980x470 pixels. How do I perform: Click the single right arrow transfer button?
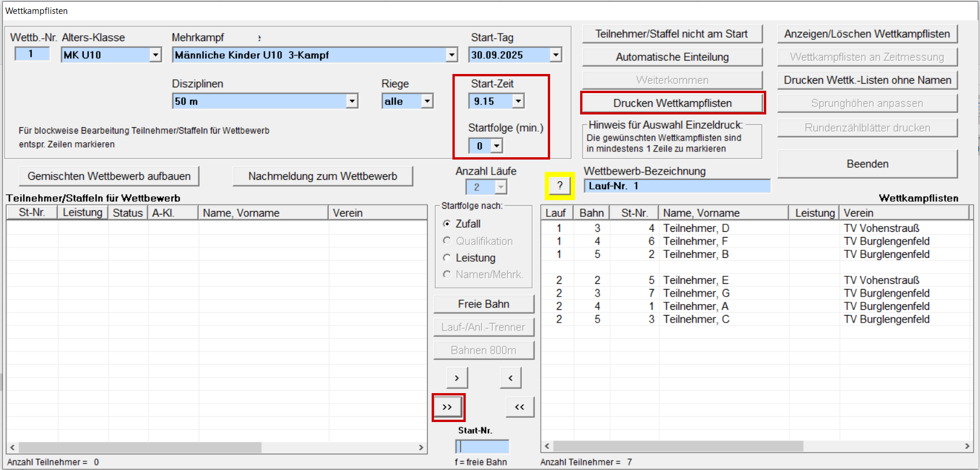[x=456, y=378]
